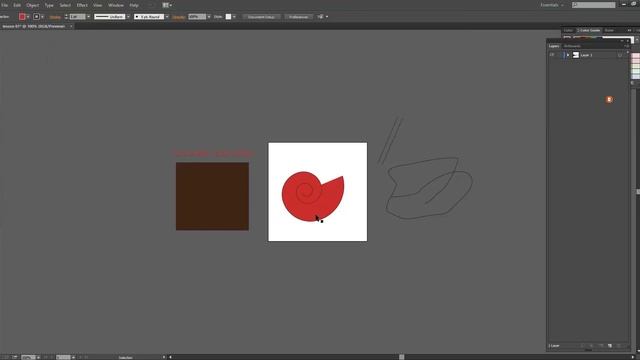Click the zoom level field in status bar
Viewport: 640px width, 360px height.
click(29, 357)
